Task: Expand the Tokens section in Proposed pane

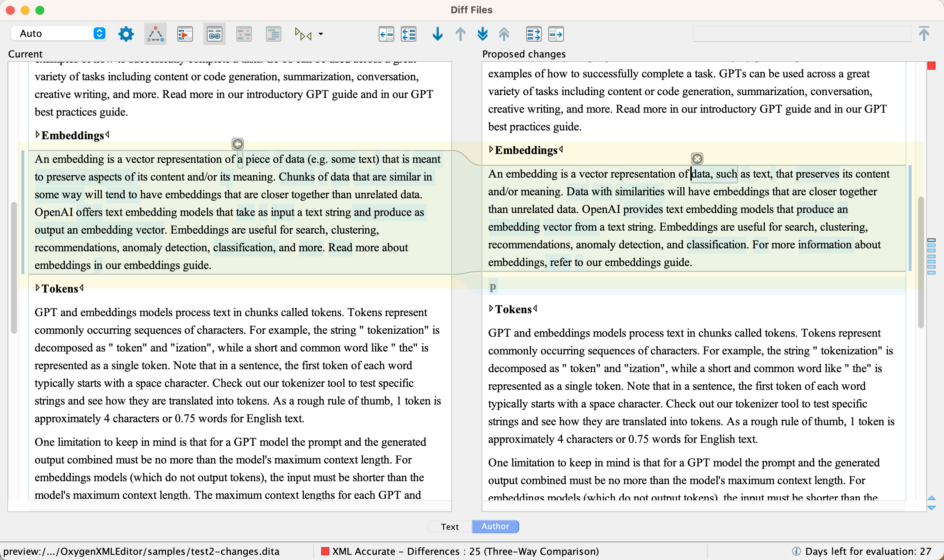Action: tap(490, 308)
